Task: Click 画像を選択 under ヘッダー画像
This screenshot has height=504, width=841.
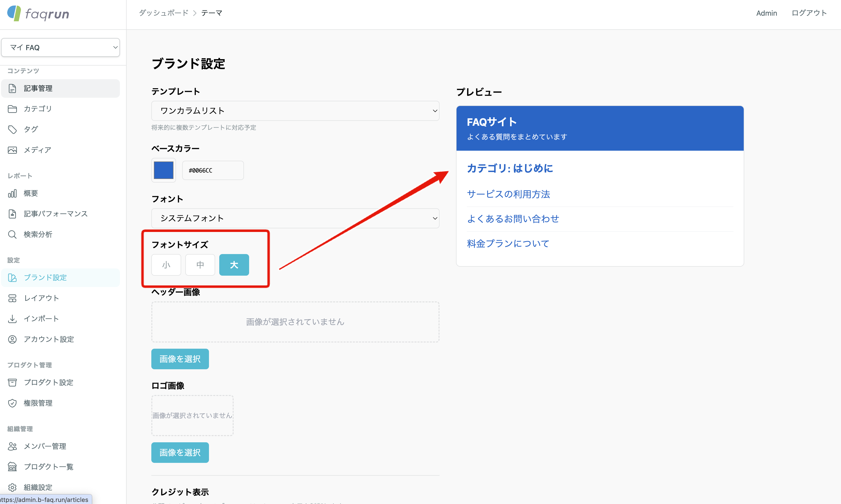Action: click(180, 359)
